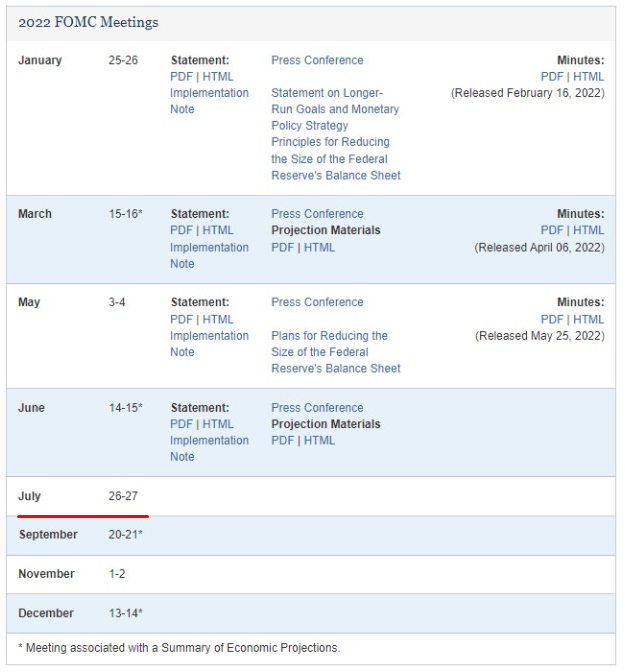Select the 'March' month label
The height and width of the screenshot is (672, 625).
tap(35, 214)
